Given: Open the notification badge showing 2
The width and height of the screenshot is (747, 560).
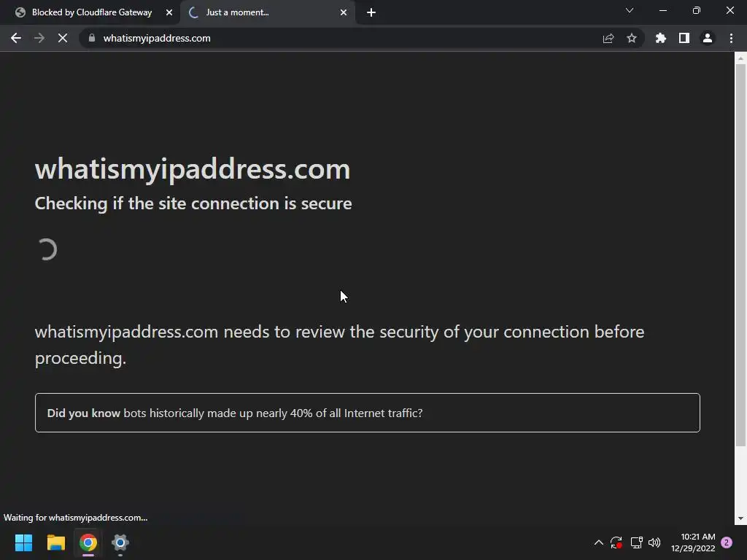Looking at the screenshot, I should (x=727, y=542).
